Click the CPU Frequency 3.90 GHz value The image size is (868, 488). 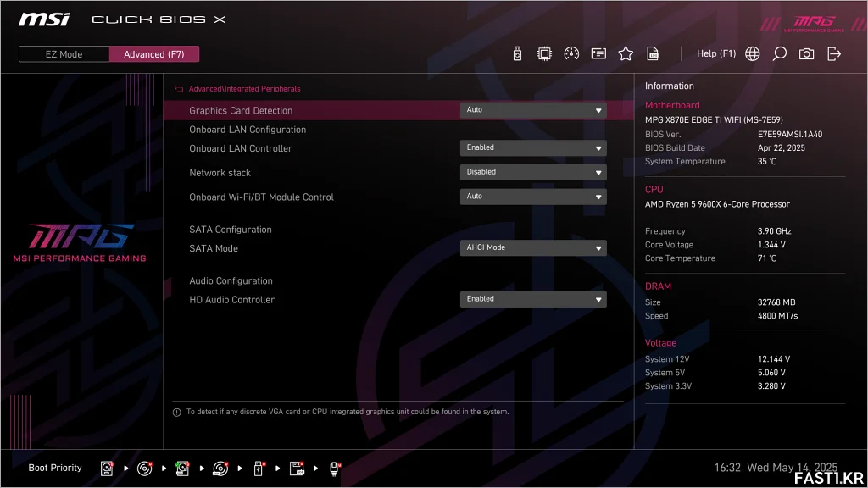coord(775,231)
